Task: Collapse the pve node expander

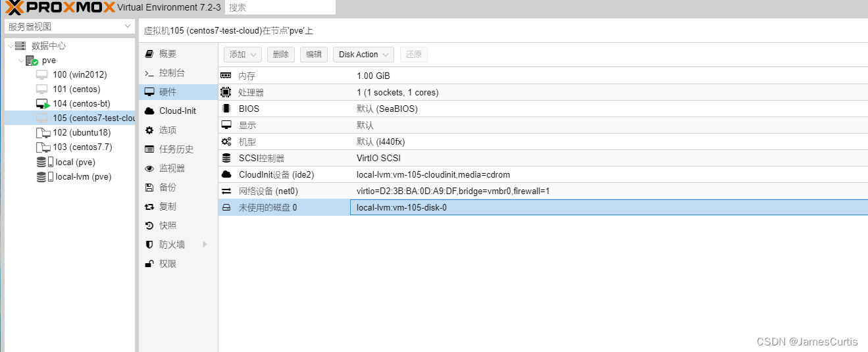Action: pyautogui.click(x=21, y=61)
